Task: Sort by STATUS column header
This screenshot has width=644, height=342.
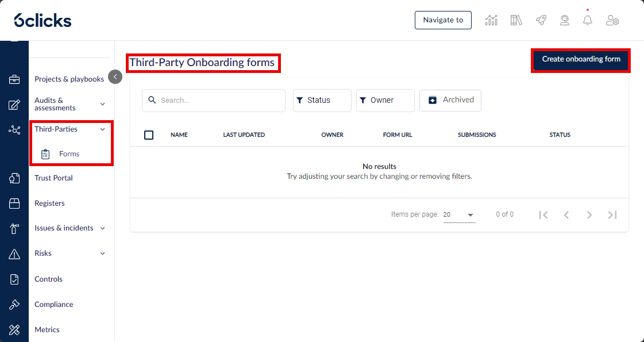Action: click(560, 135)
